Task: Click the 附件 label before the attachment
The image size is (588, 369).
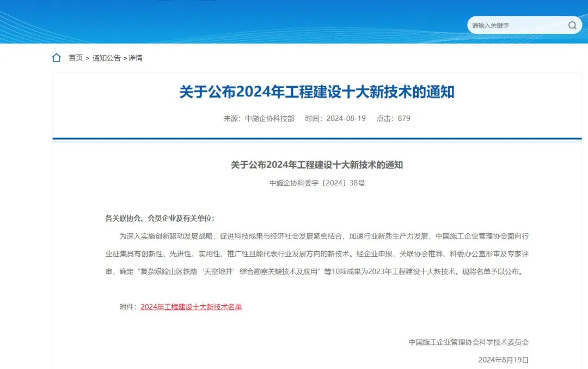Action: [128, 307]
